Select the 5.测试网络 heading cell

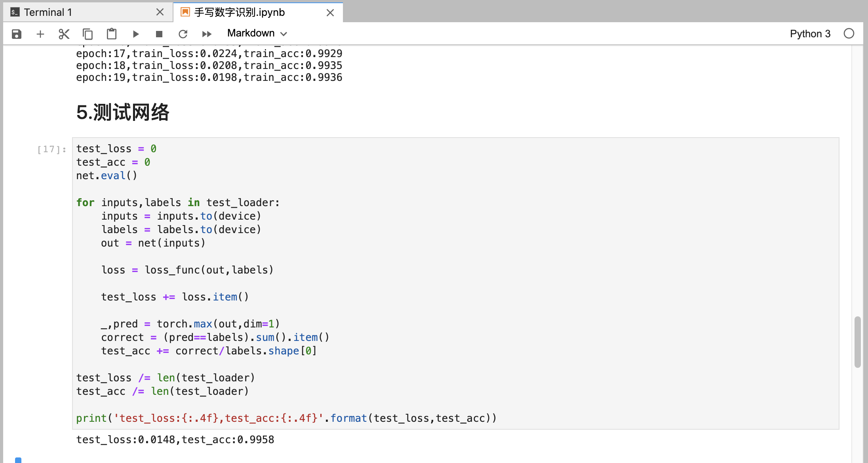[x=123, y=112]
